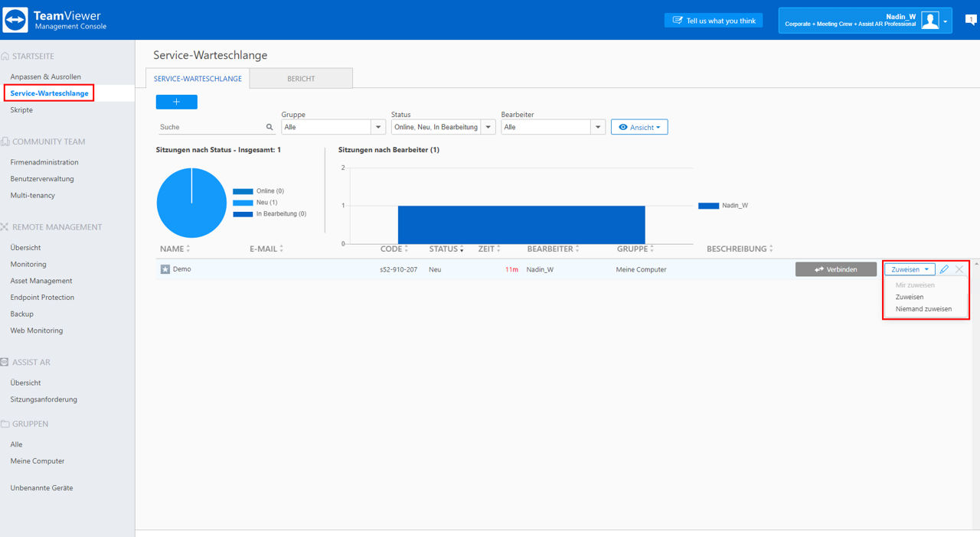Click the ASSIST AR section icon
This screenshot has width=980, height=537.
pyautogui.click(x=5, y=362)
